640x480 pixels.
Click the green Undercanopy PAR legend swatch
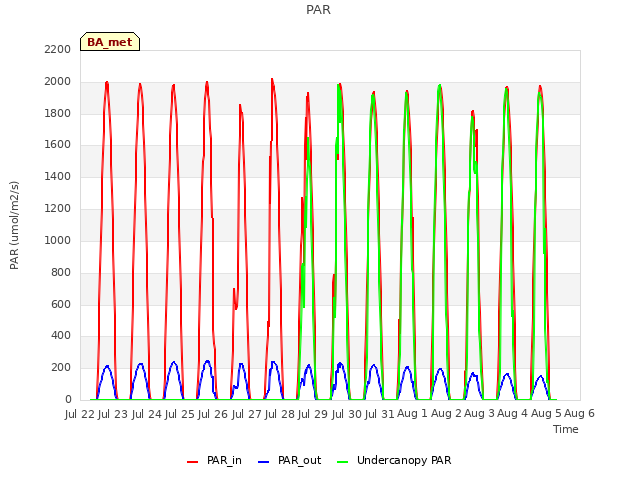pos(342,462)
